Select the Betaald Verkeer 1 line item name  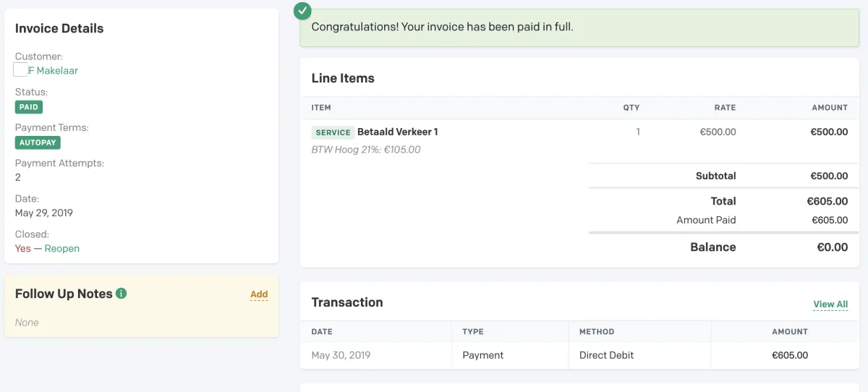pyautogui.click(x=398, y=132)
